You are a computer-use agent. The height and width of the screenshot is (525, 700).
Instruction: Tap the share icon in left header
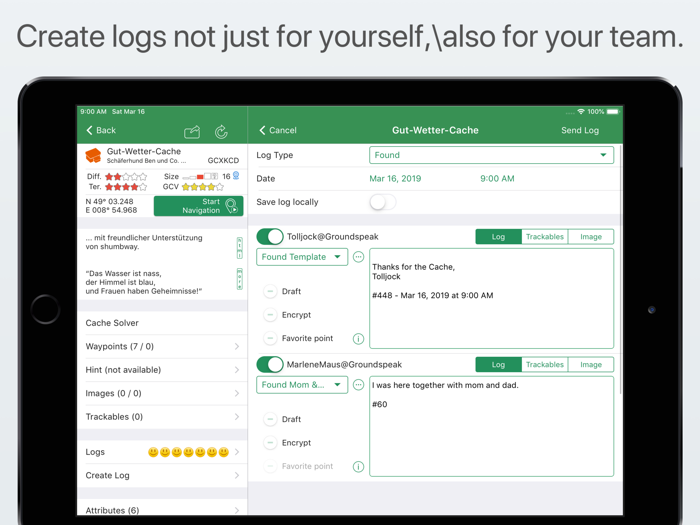[x=192, y=132]
